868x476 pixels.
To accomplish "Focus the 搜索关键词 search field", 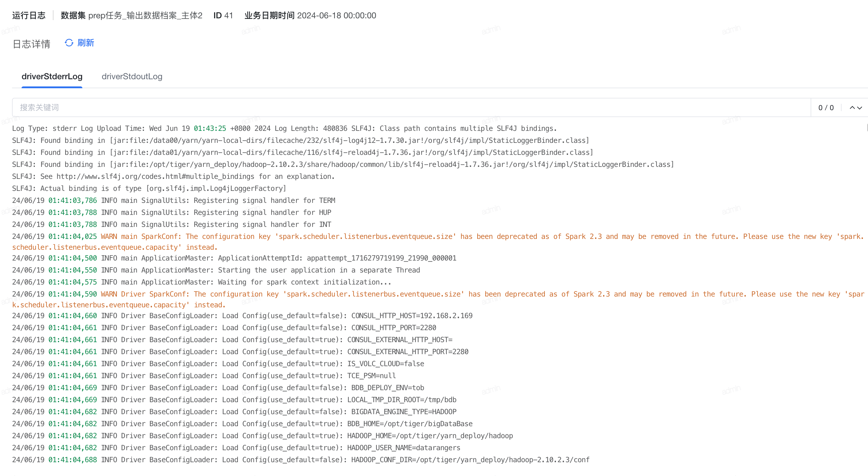I will [x=411, y=107].
